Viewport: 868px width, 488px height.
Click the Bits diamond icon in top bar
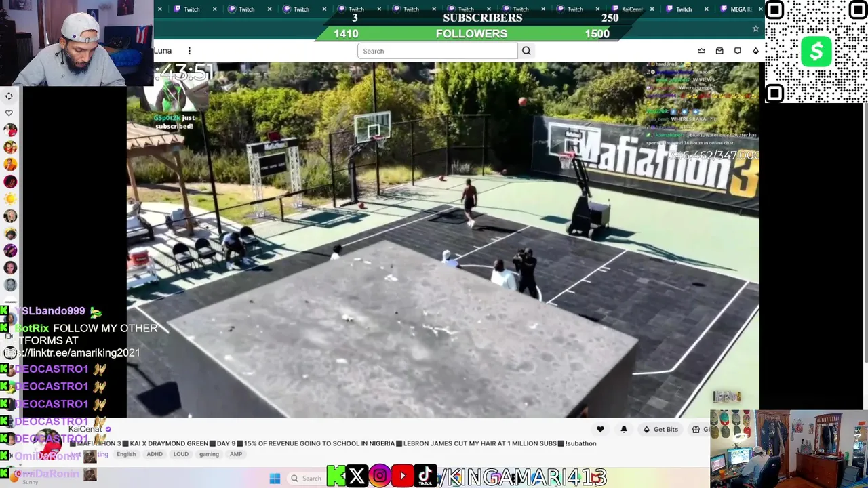(x=755, y=51)
